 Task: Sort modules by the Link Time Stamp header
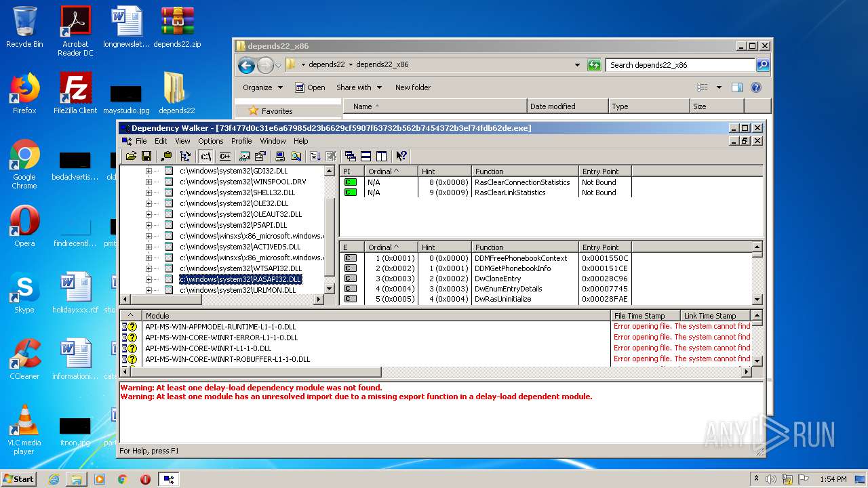[x=715, y=316]
